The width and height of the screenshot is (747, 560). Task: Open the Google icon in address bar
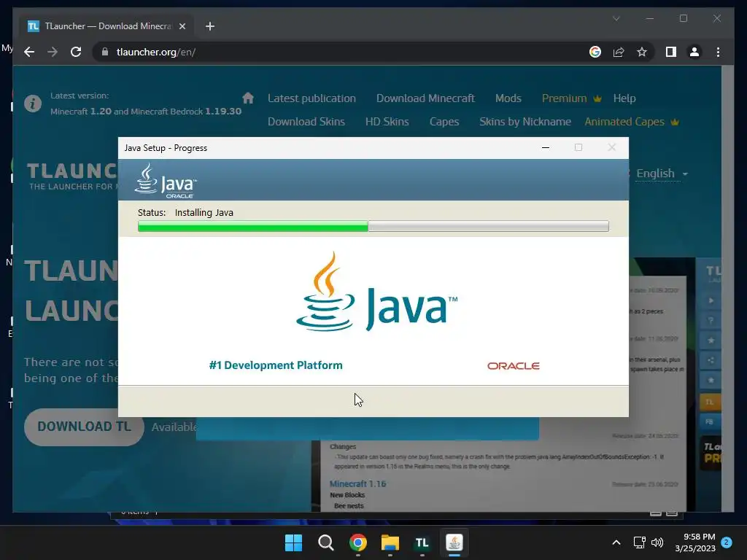click(595, 52)
